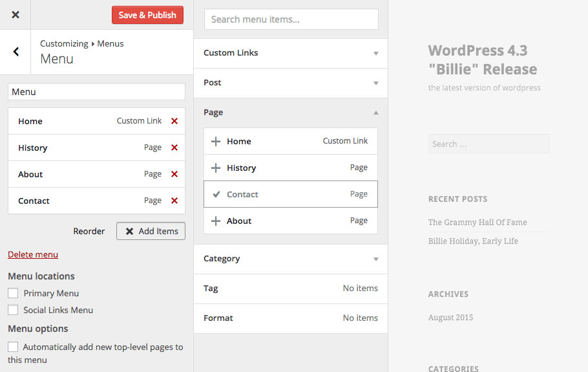Viewport: 588px width, 372px height.
Task: Click the Delete menu link
Action: pyautogui.click(x=33, y=254)
